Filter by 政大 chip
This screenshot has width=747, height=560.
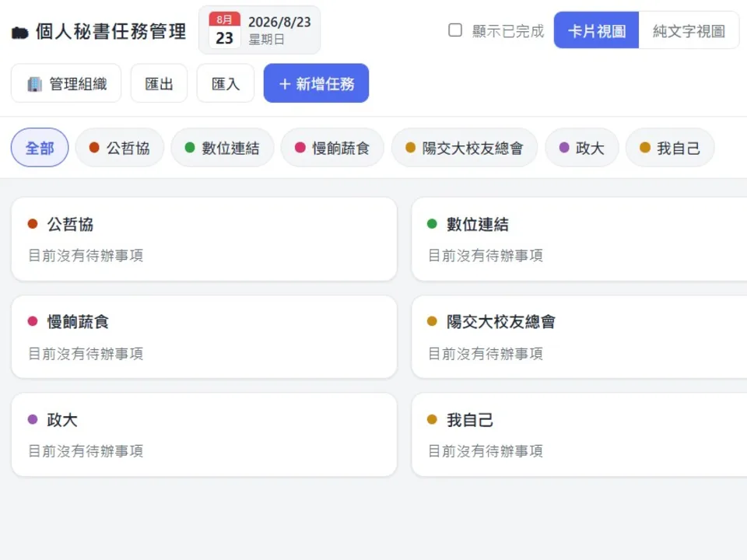click(x=582, y=148)
